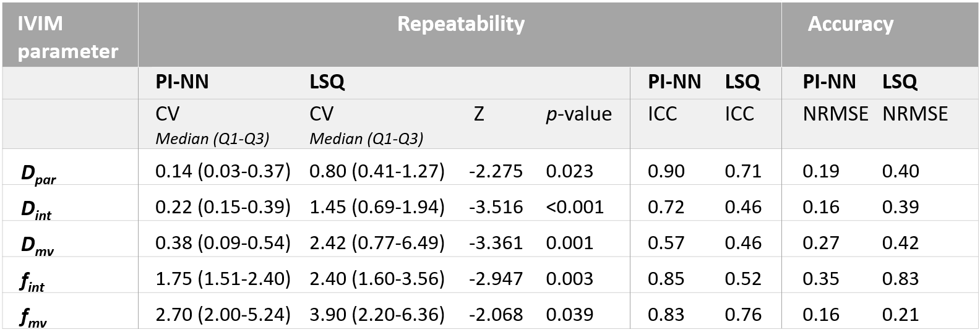Click the value <0.001 in p-value column
The width and height of the screenshot is (980, 332).
[x=575, y=206]
